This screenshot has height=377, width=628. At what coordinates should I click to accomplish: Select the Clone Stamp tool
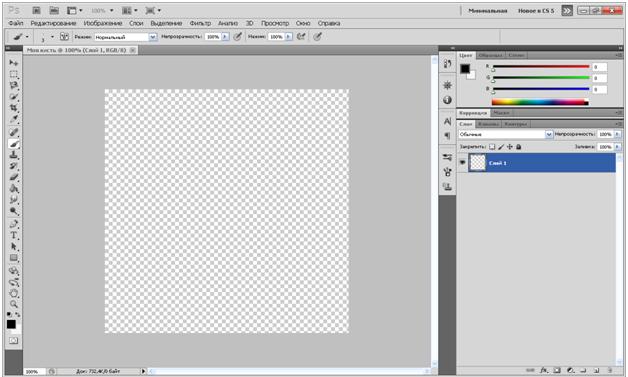[14, 155]
